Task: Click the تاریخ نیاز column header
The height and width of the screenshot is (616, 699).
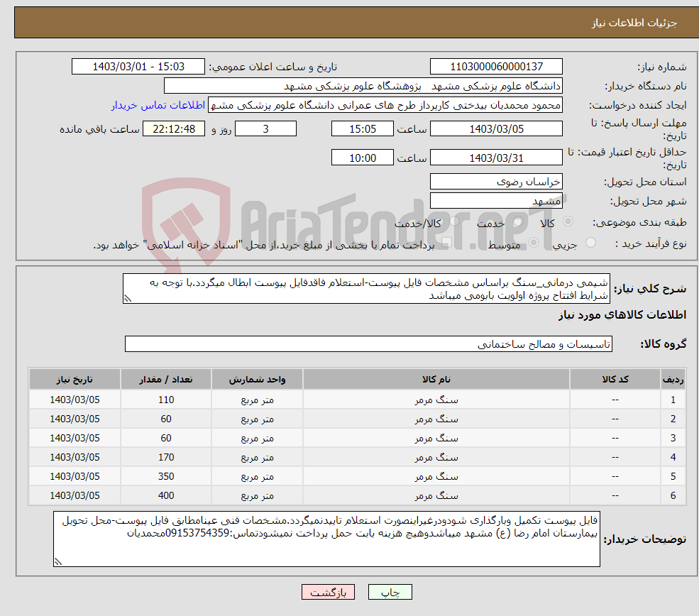Action: [75, 379]
